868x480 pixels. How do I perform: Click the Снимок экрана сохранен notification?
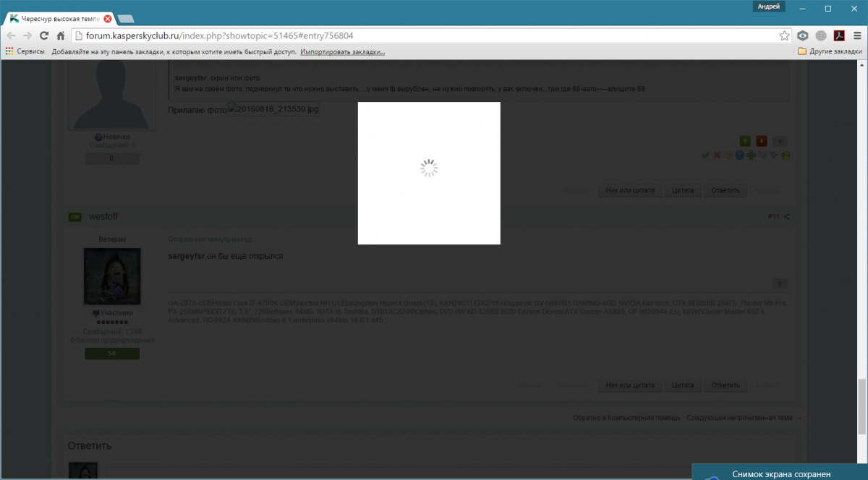(x=780, y=472)
